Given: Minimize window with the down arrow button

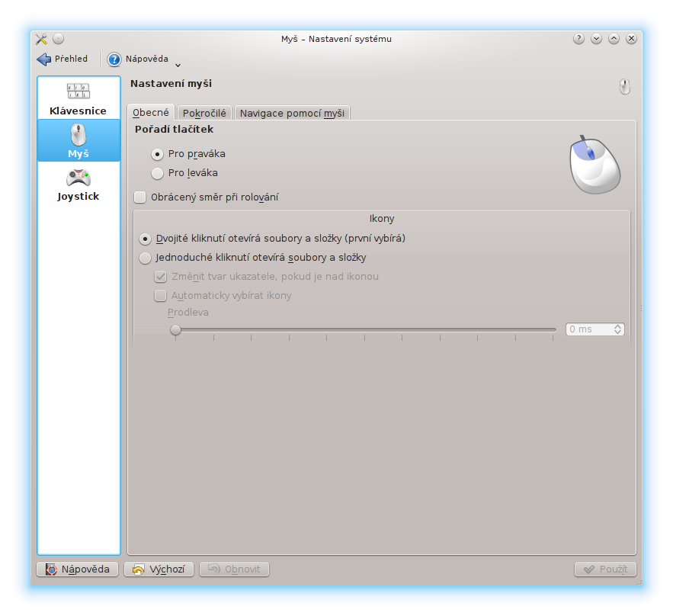Looking at the screenshot, I should click(x=596, y=39).
